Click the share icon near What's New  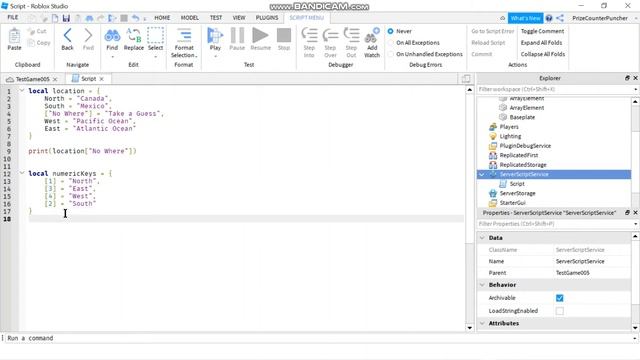pos(560,18)
